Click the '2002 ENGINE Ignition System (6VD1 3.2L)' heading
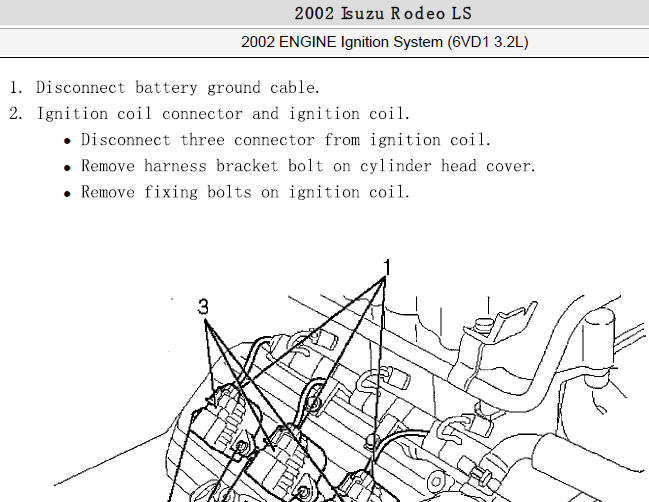 [x=385, y=42]
